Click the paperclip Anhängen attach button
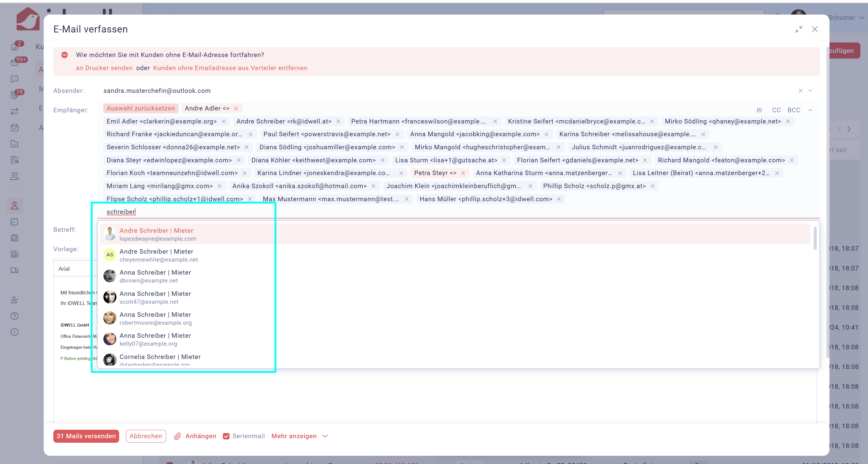868x464 pixels. click(x=195, y=436)
